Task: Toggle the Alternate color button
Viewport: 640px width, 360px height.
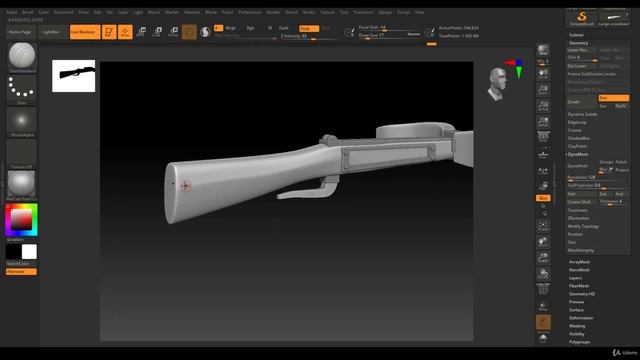Action: (x=21, y=272)
